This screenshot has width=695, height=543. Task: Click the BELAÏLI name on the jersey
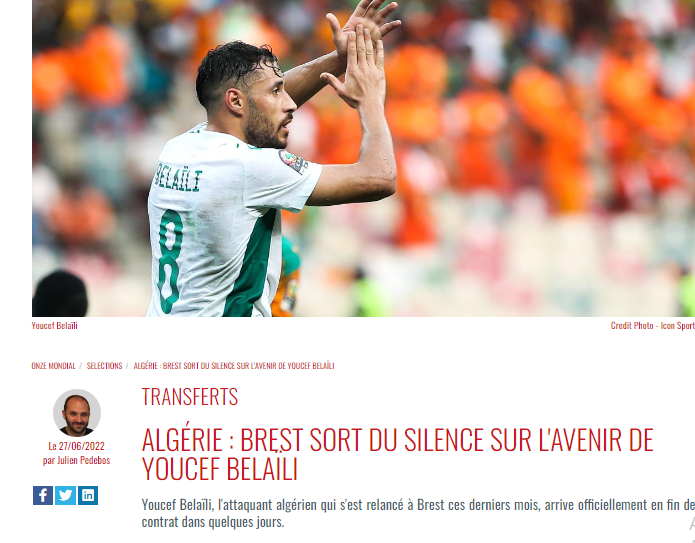tap(178, 178)
